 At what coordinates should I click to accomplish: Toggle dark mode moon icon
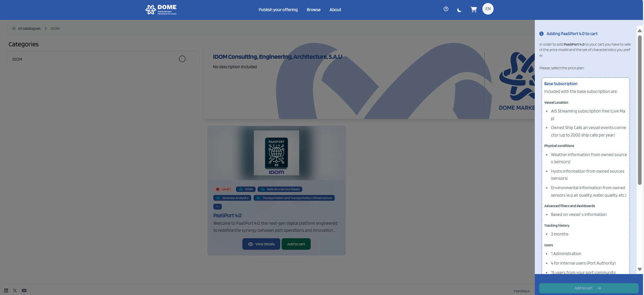pos(459,10)
